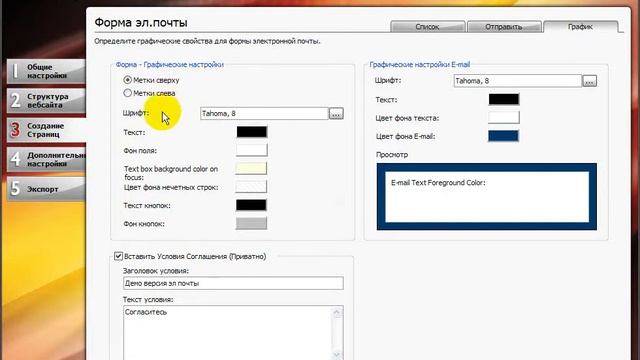Click the Текст условия scrollbar up arrow
The height and width of the screenshot is (360, 640).
337,313
